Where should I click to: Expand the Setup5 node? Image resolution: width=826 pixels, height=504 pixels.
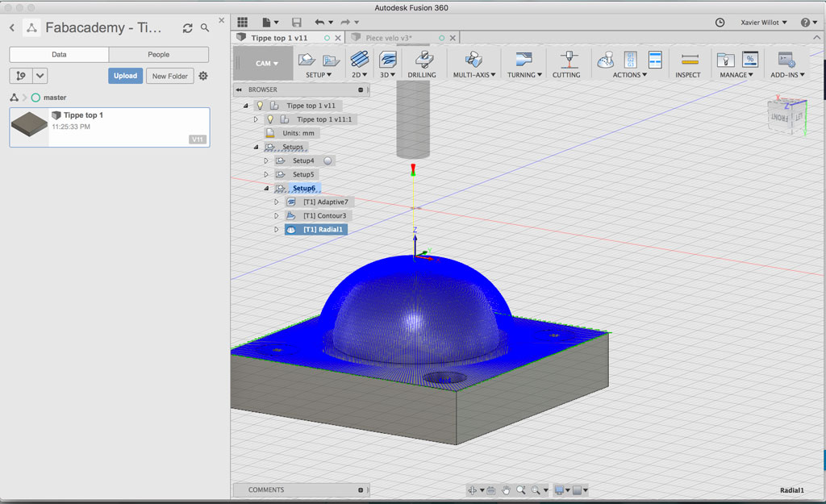(266, 174)
